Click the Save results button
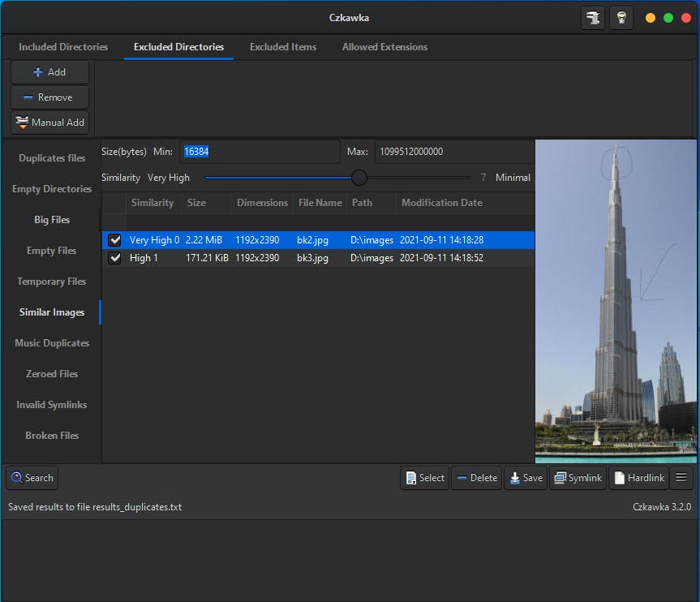 526,478
